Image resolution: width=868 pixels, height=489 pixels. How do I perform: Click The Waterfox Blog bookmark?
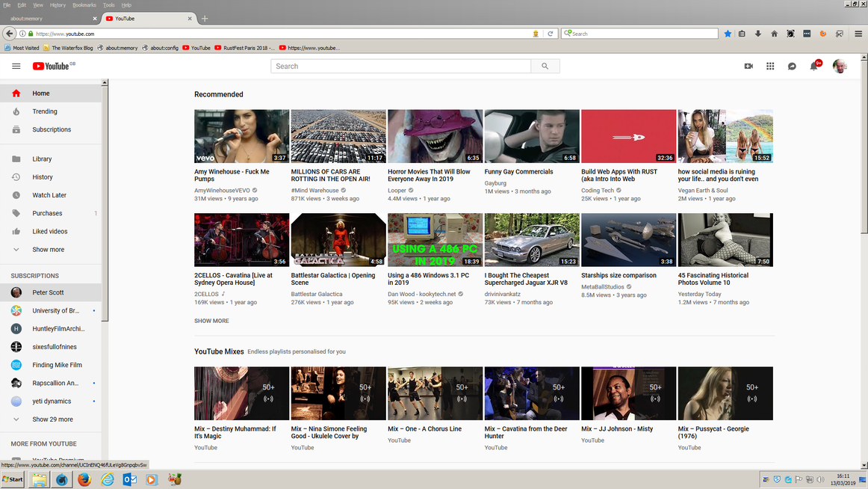[68, 48]
